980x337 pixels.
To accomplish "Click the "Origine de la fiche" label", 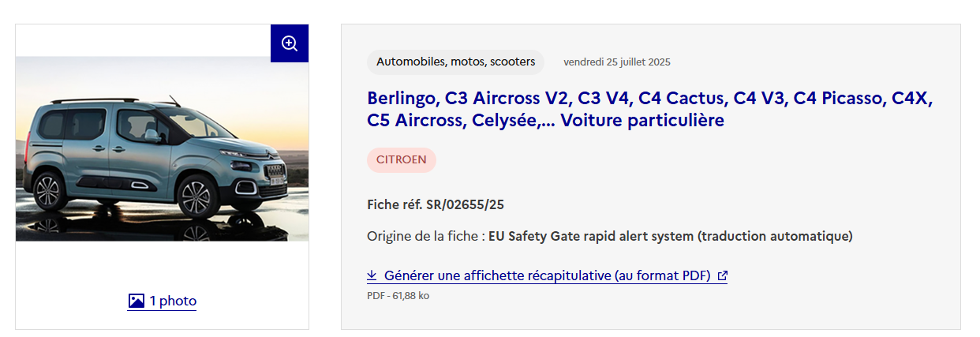I will pyautogui.click(x=423, y=236).
